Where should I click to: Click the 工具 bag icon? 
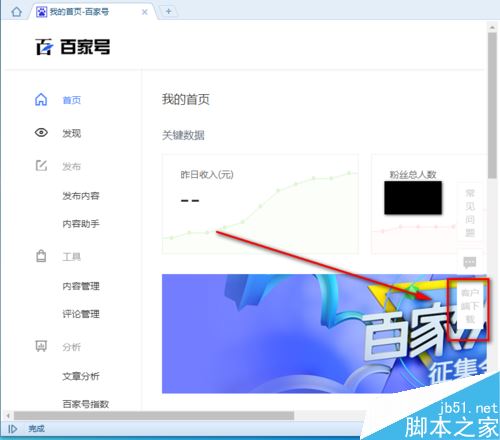41,256
